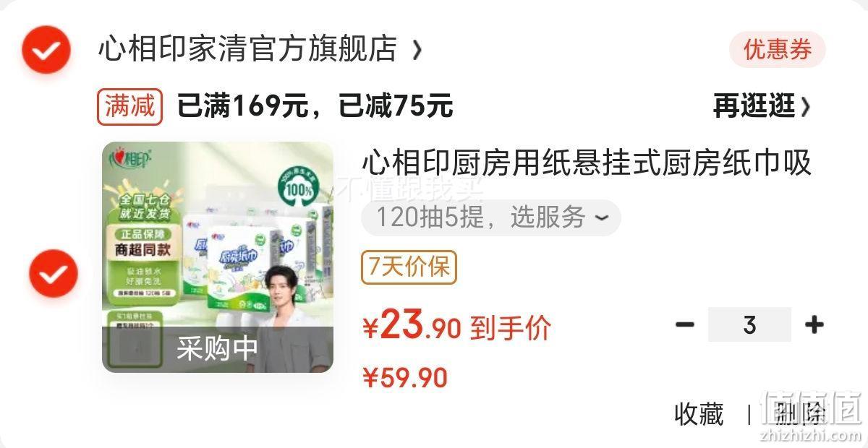Open the 心相印家清官方旗舰店 store page

click(x=248, y=50)
